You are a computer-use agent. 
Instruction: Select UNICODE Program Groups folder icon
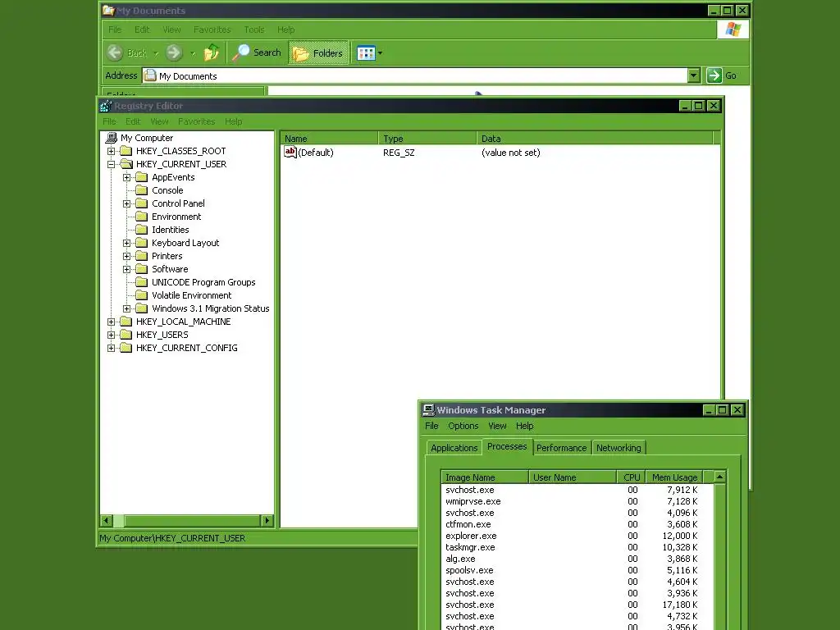point(141,282)
